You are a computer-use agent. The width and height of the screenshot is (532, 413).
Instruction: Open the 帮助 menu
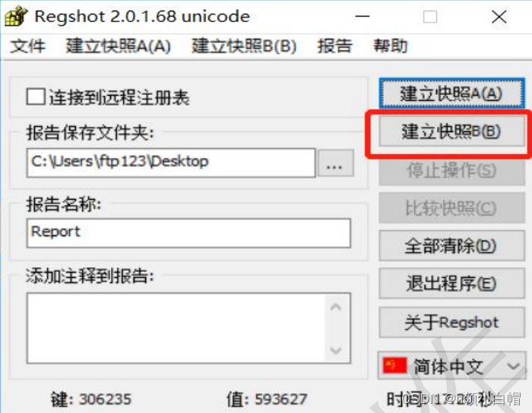coord(390,46)
